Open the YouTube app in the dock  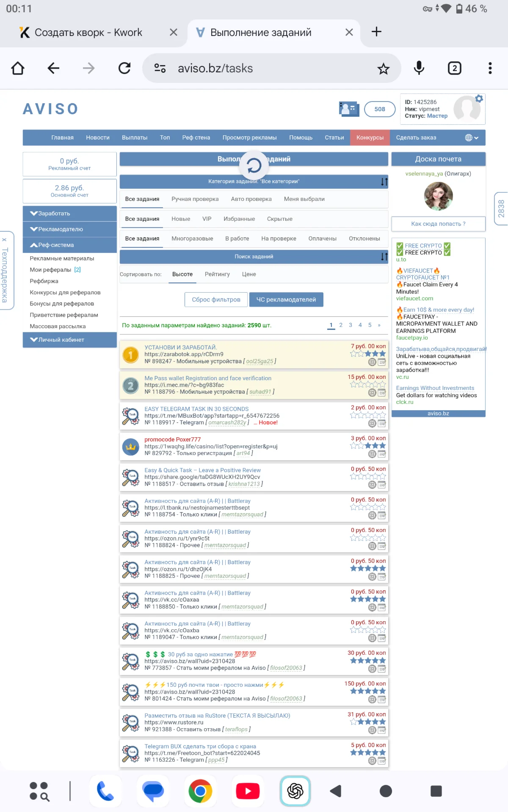click(x=248, y=791)
